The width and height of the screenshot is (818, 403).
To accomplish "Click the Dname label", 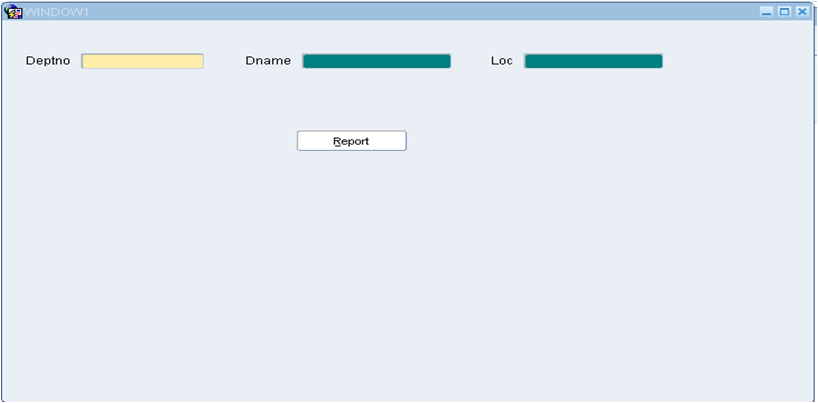I will [x=268, y=61].
